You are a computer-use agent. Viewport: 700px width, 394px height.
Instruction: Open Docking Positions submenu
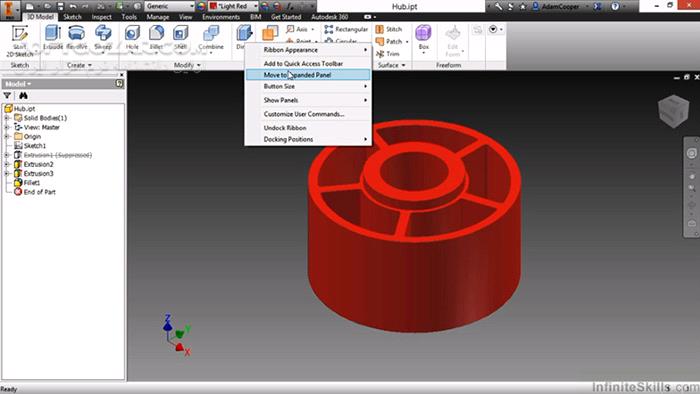click(x=308, y=139)
